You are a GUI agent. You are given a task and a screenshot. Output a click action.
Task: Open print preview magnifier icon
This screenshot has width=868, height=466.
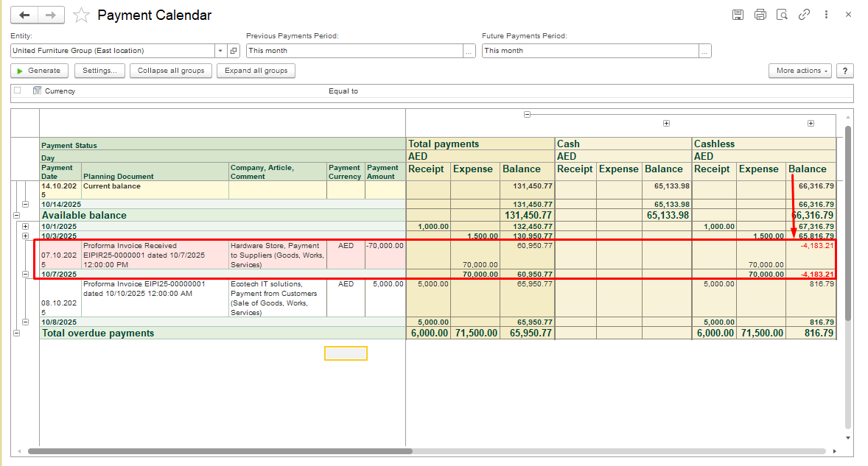coord(782,15)
